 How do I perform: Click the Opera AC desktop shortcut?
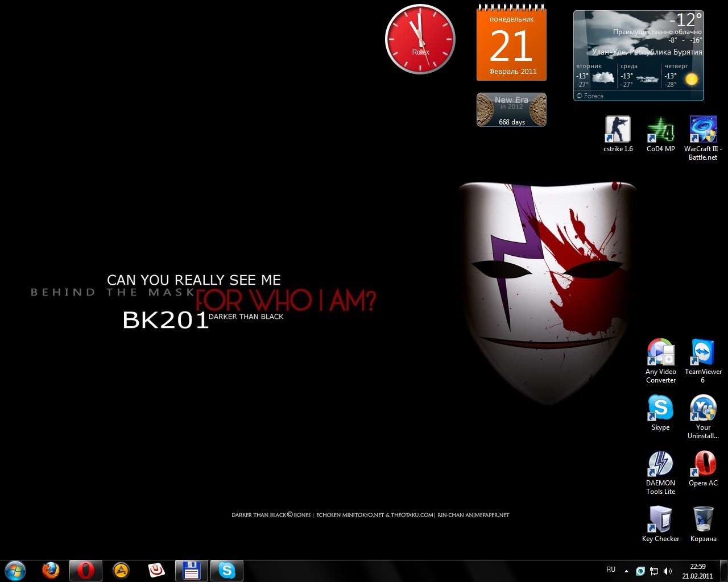click(x=703, y=464)
